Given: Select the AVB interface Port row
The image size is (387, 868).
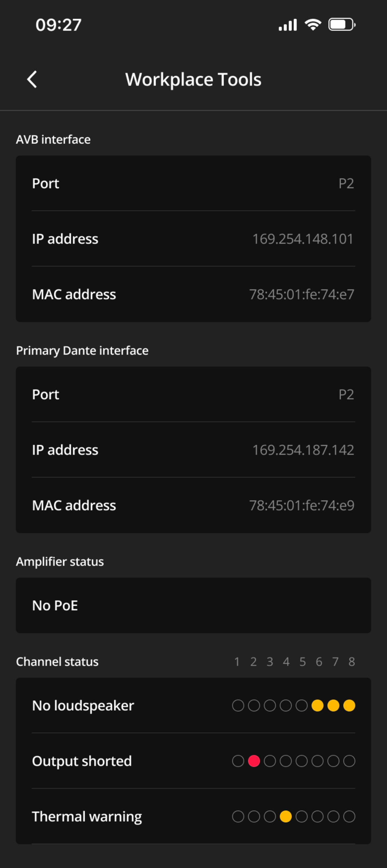Looking at the screenshot, I should tap(193, 183).
